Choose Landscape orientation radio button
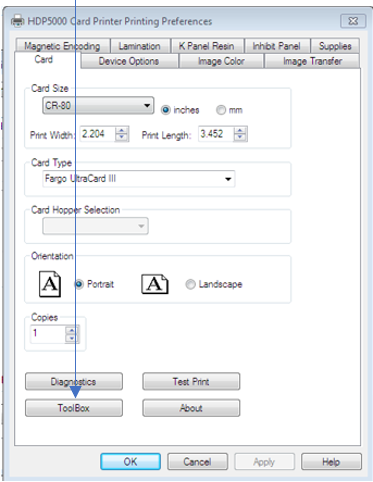The image size is (373, 482). tap(190, 284)
